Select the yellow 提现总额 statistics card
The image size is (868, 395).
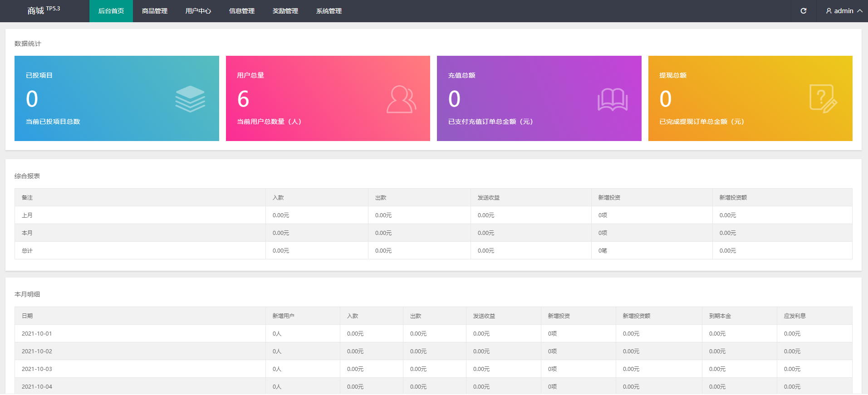tap(750, 98)
